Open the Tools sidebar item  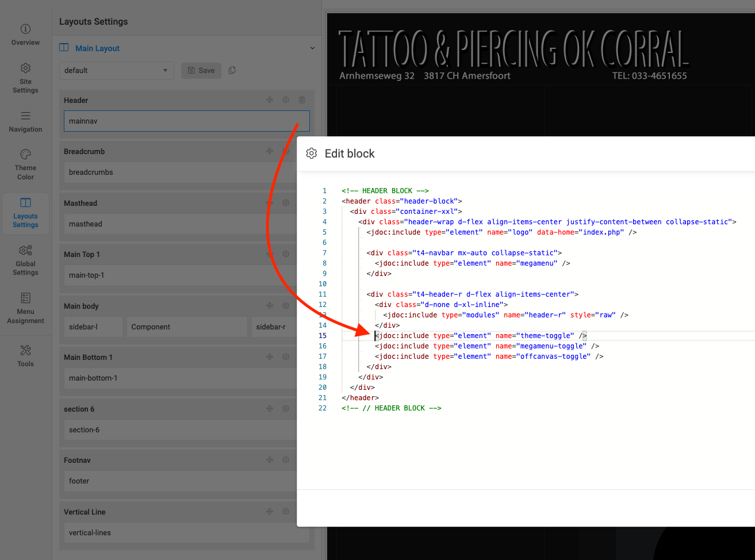(25, 355)
